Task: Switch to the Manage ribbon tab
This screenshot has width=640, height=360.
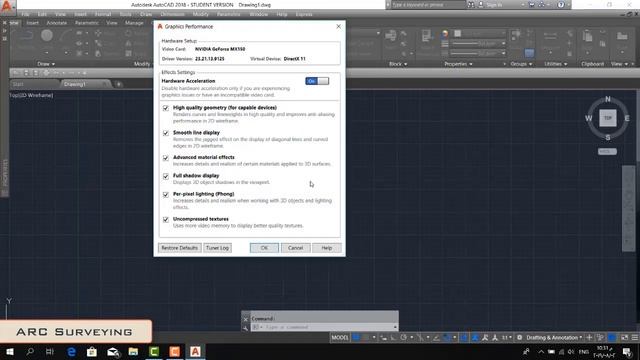Action: [134, 23]
